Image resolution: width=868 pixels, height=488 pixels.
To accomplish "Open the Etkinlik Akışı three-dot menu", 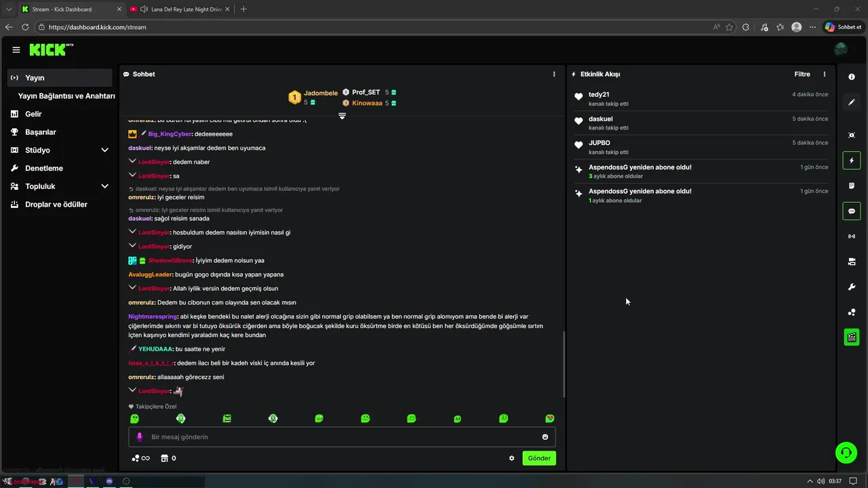I will click(x=825, y=74).
